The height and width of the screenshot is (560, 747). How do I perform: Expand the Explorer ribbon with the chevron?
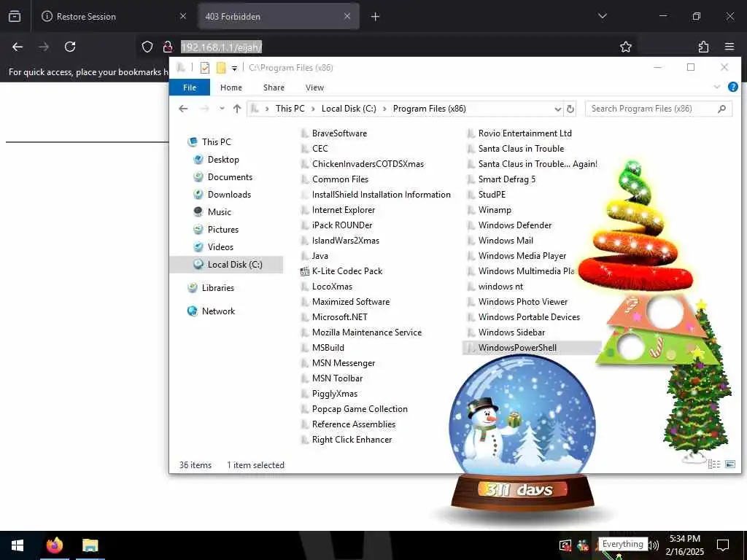point(716,87)
